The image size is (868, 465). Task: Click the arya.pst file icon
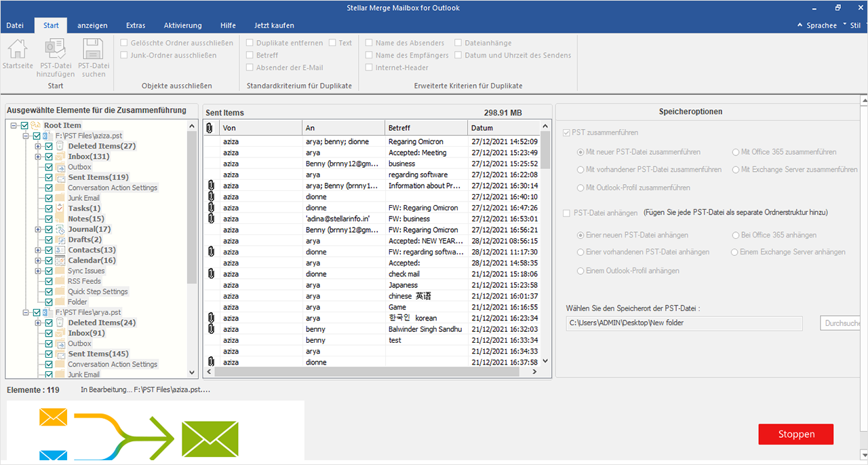coord(48,312)
